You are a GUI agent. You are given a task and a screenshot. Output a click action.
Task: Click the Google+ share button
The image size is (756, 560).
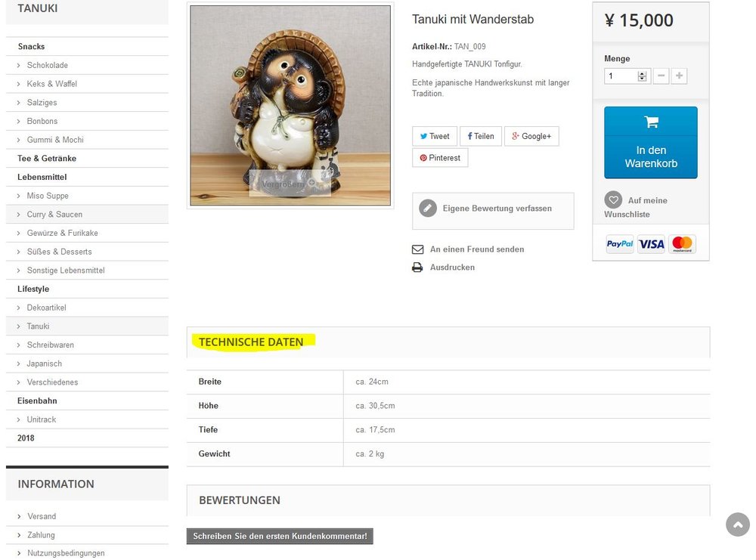(x=531, y=136)
